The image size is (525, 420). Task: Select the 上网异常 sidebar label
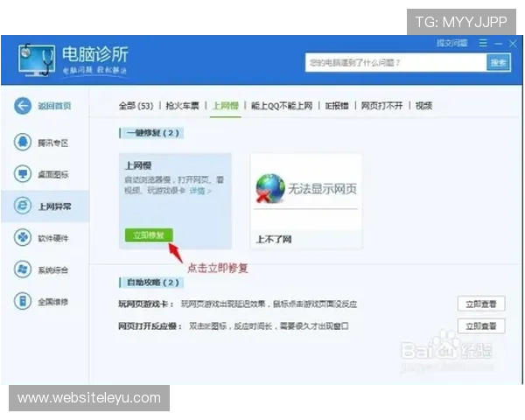click(x=54, y=206)
